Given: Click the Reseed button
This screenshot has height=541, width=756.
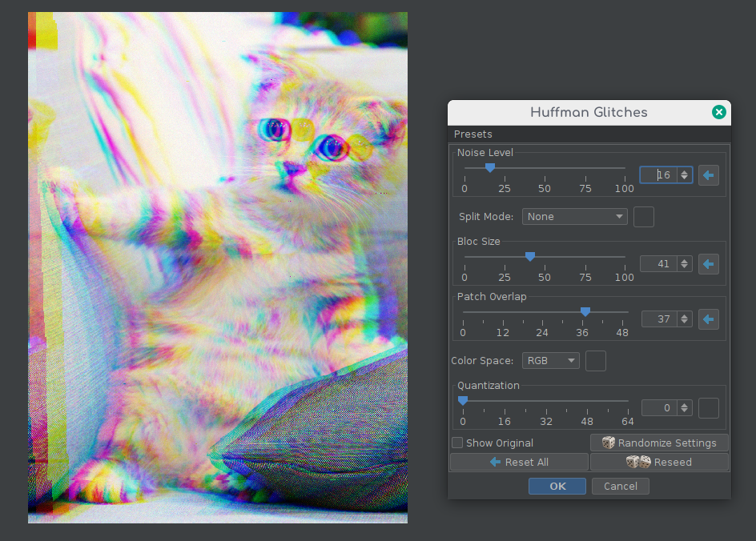Looking at the screenshot, I should click(659, 462).
